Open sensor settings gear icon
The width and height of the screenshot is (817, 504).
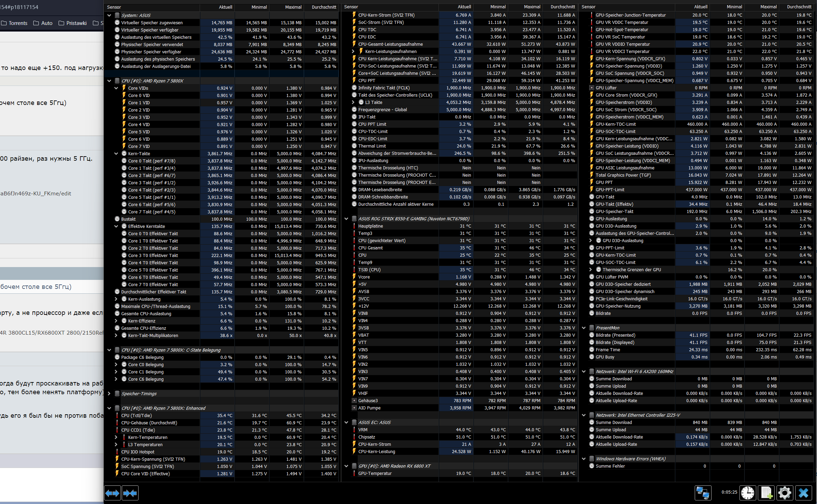784,493
